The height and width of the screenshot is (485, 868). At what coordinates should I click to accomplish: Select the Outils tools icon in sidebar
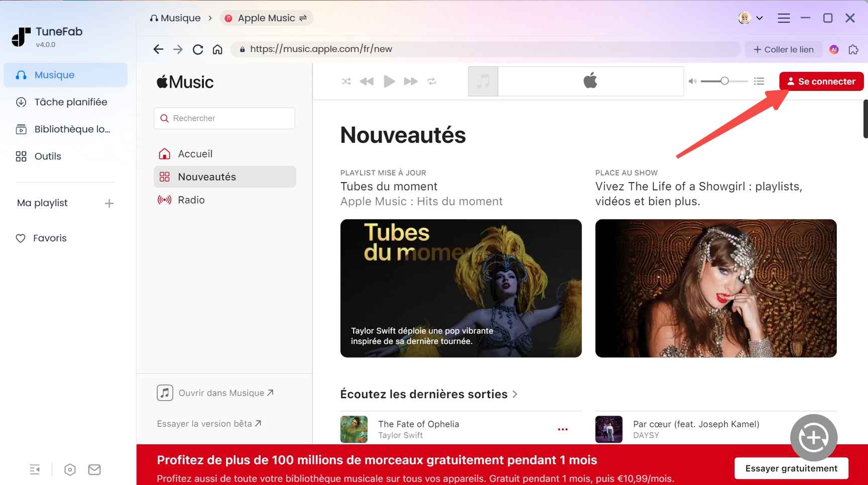point(21,156)
